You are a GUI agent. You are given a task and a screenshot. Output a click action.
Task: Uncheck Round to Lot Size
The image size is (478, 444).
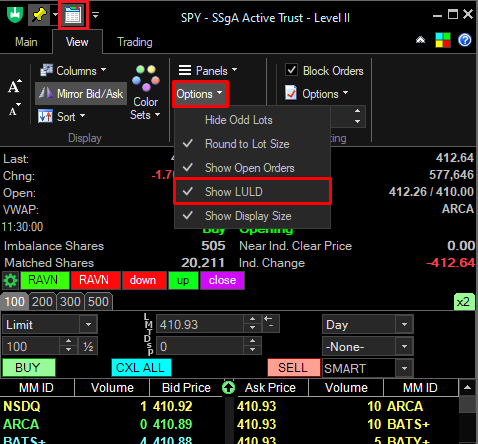[x=252, y=144]
